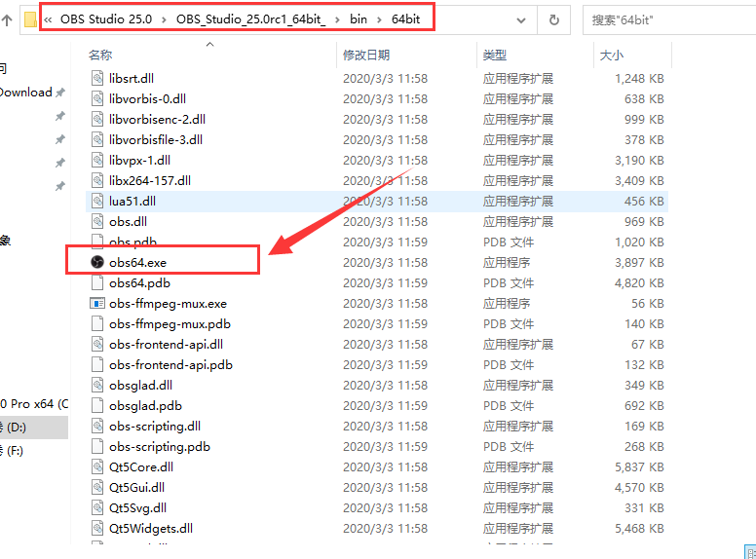The width and height of the screenshot is (756, 559).
Task: Select the obsglad.dll file icon
Action: [x=97, y=385]
